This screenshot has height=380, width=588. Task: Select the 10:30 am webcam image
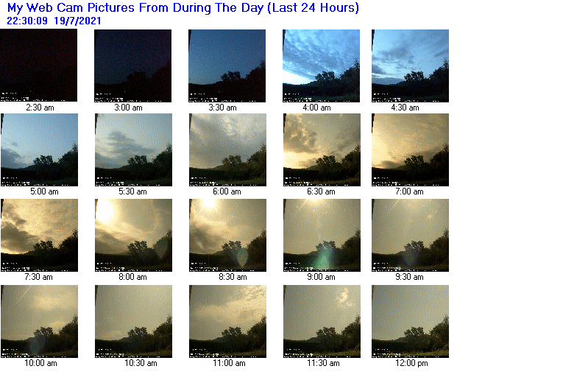(x=133, y=321)
